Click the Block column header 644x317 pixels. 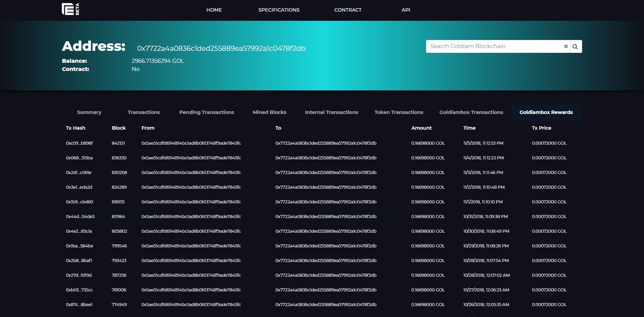(x=119, y=128)
